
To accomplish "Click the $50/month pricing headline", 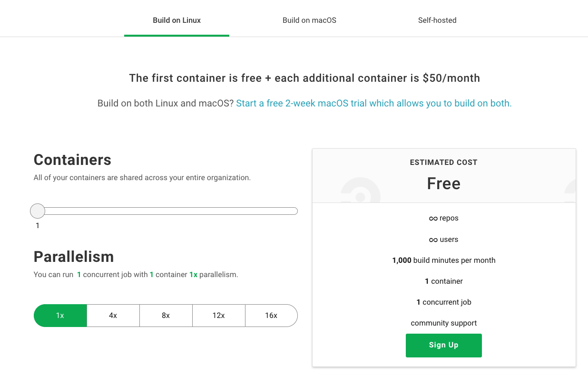I will tap(304, 78).
